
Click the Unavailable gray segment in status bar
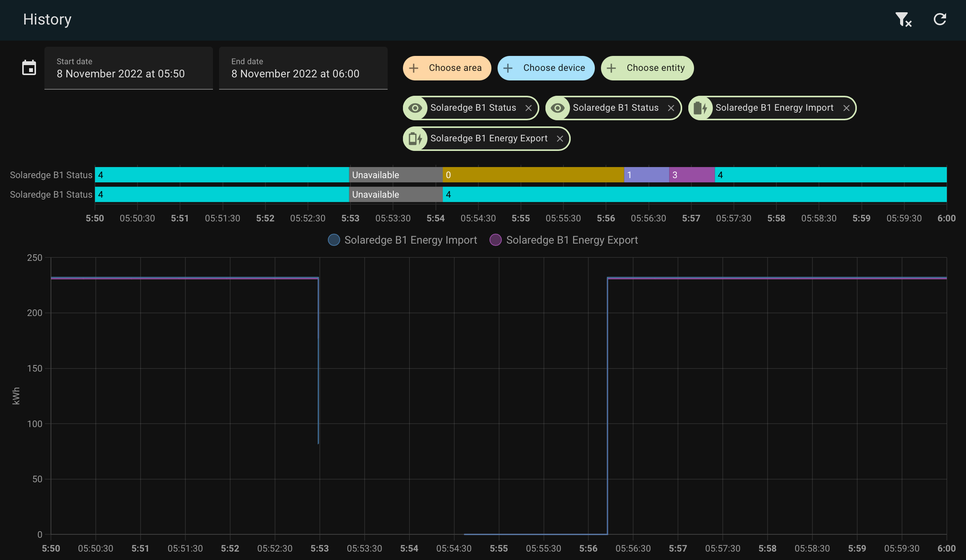click(x=395, y=175)
